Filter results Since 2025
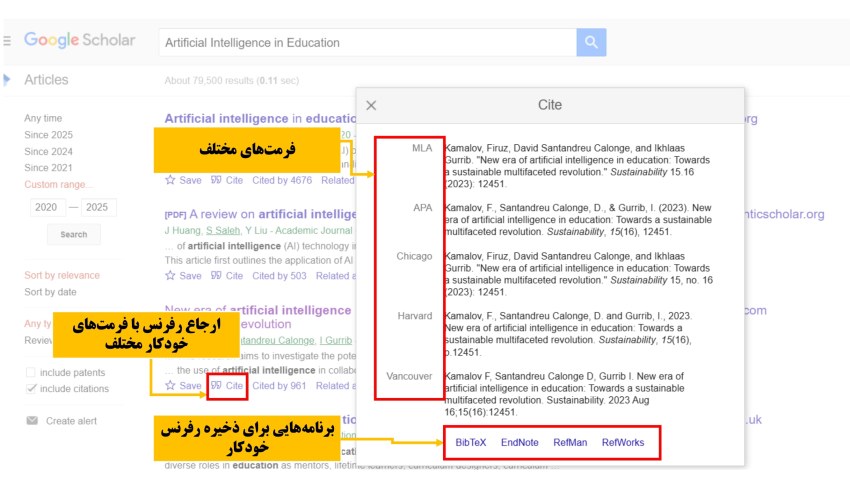850x478 pixels. [48, 135]
